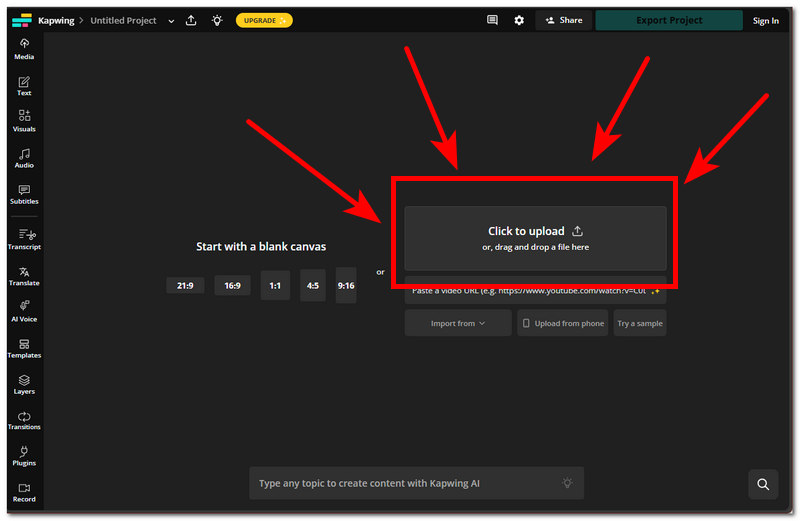Select the Text tool in the sidebar

pyautogui.click(x=24, y=86)
